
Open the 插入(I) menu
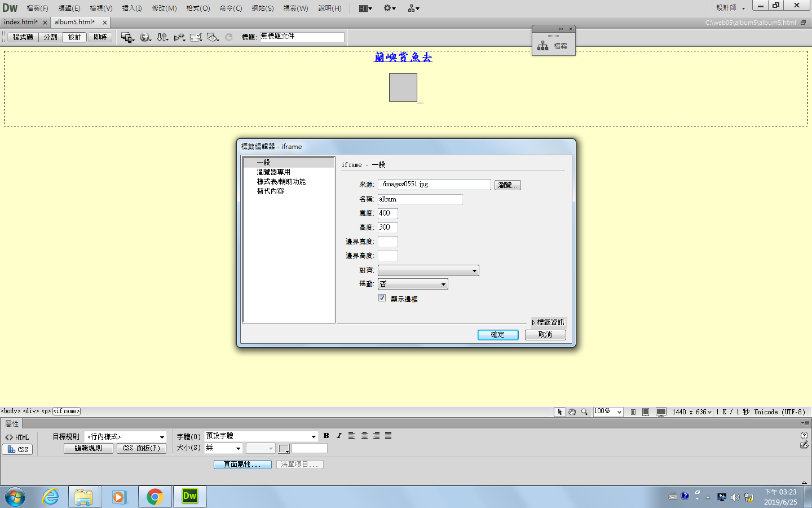pyautogui.click(x=132, y=8)
